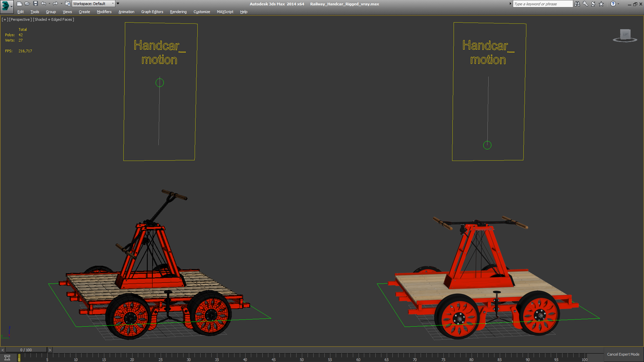
Task: Select left Handcar_motion slider circle handle
Action: 160,83
